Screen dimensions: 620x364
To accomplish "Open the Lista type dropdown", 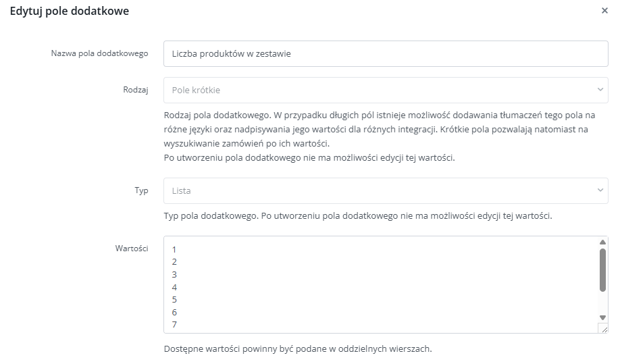I will point(386,190).
